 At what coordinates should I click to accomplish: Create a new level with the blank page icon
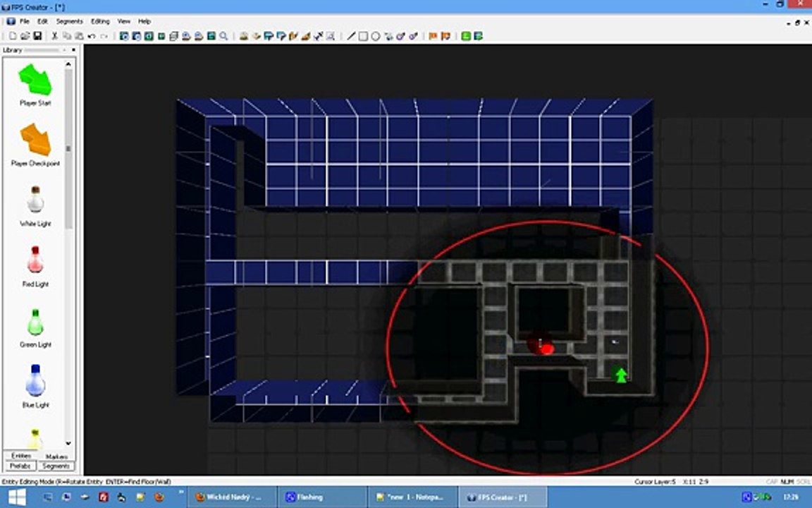(x=13, y=36)
